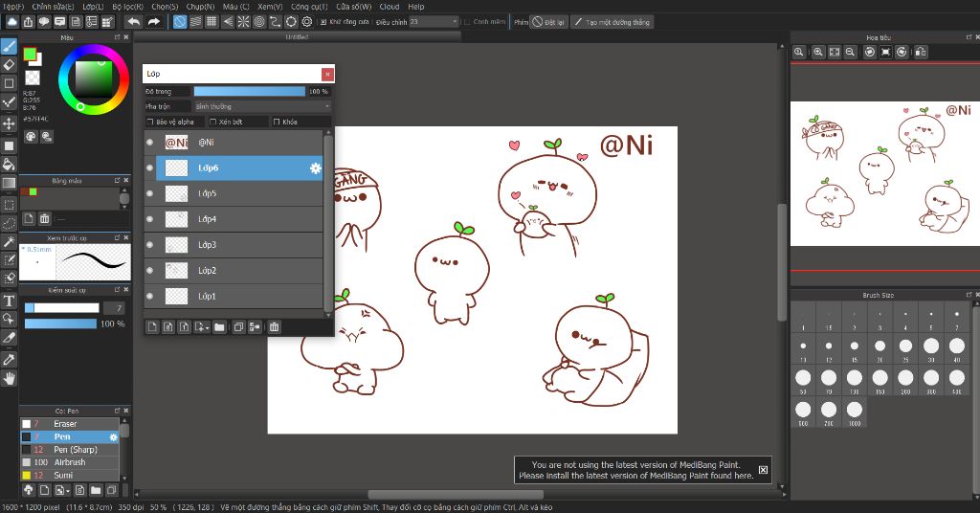
Task: Select the Text tool (T icon)
Action: (x=9, y=301)
